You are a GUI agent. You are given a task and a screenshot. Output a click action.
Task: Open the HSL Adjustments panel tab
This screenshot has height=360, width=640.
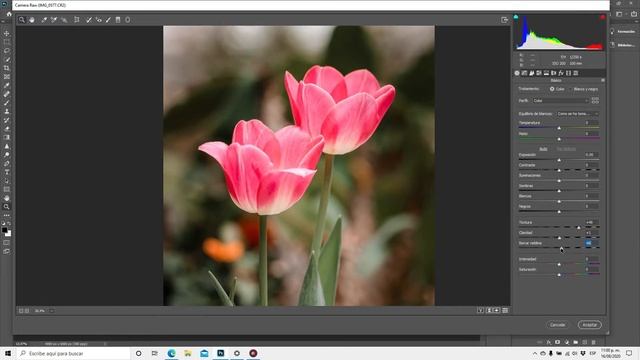click(539, 73)
